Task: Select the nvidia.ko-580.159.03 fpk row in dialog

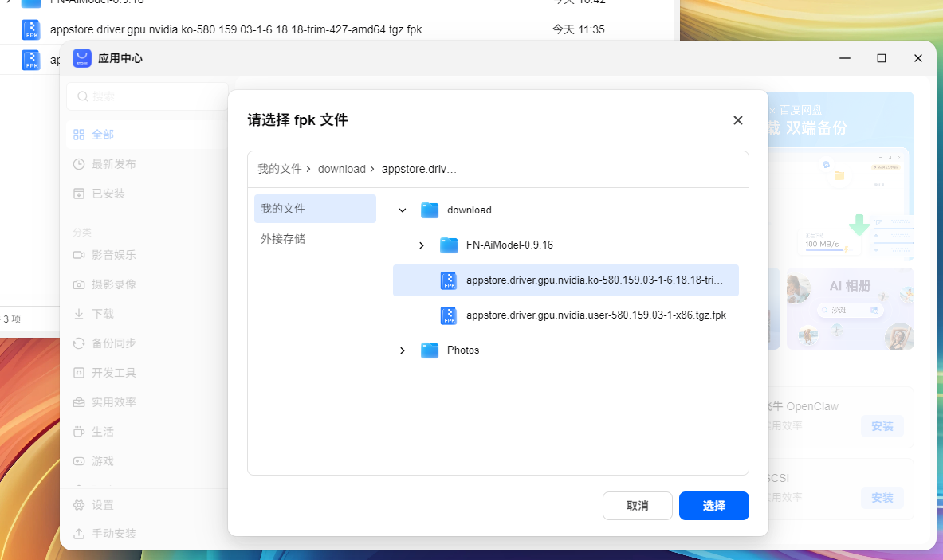Action: (565, 280)
